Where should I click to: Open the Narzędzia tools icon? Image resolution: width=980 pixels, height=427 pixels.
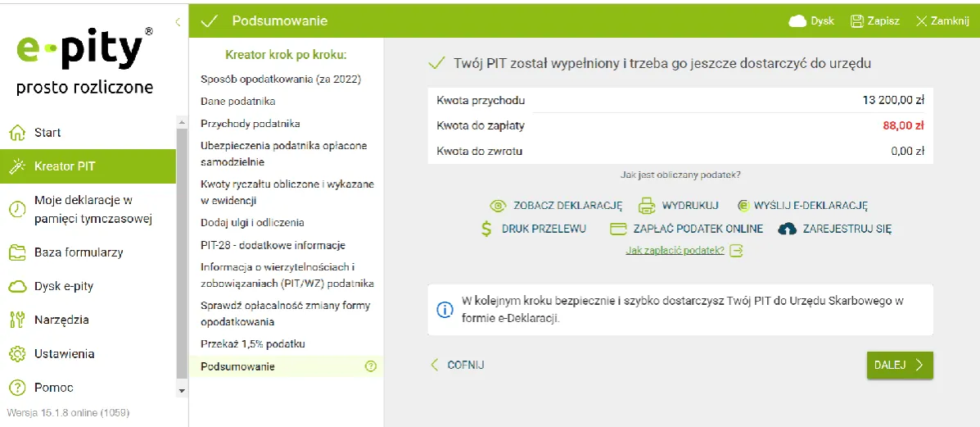(x=17, y=320)
